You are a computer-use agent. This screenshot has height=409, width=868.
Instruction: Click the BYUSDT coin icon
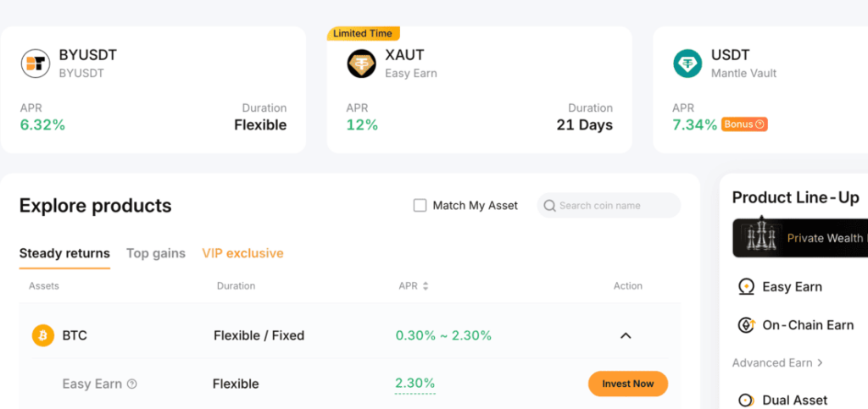36,64
